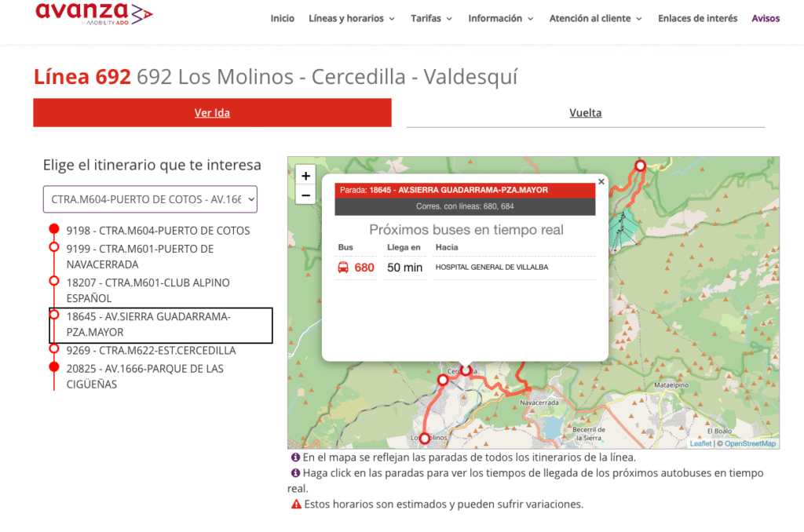This screenshot has height=532, width=804.
Task: Select the stop circle for Parque de las Cigüeñas
Action: [54, 366]
